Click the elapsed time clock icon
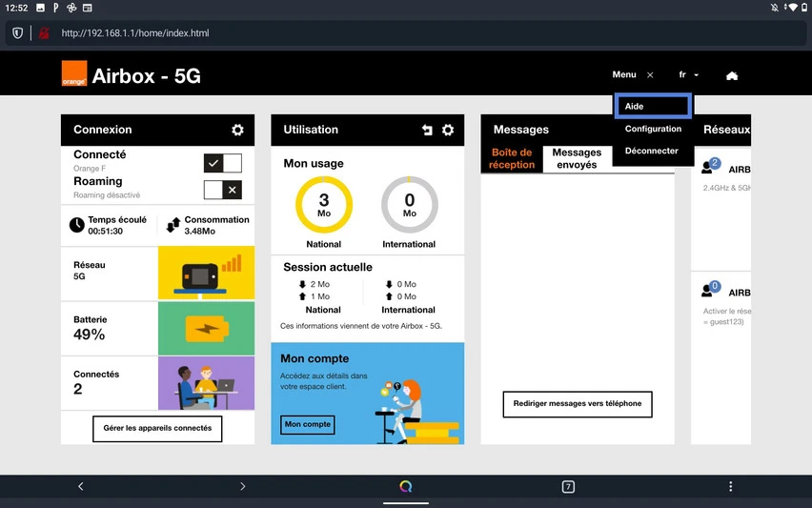 pyautogui.click(x=76, y=225)
